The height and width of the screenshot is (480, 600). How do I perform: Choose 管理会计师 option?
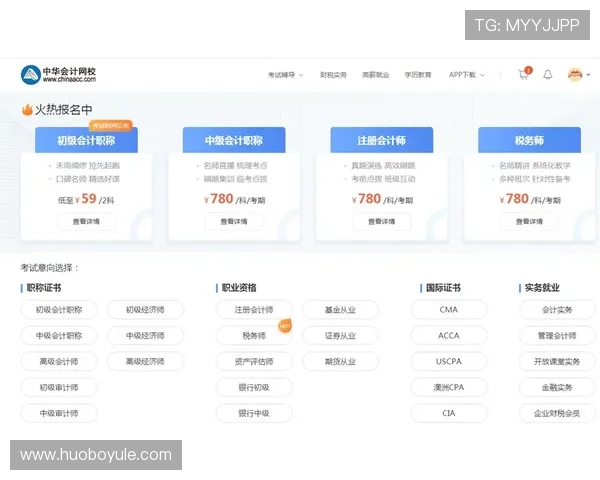[x=557, y=336]
